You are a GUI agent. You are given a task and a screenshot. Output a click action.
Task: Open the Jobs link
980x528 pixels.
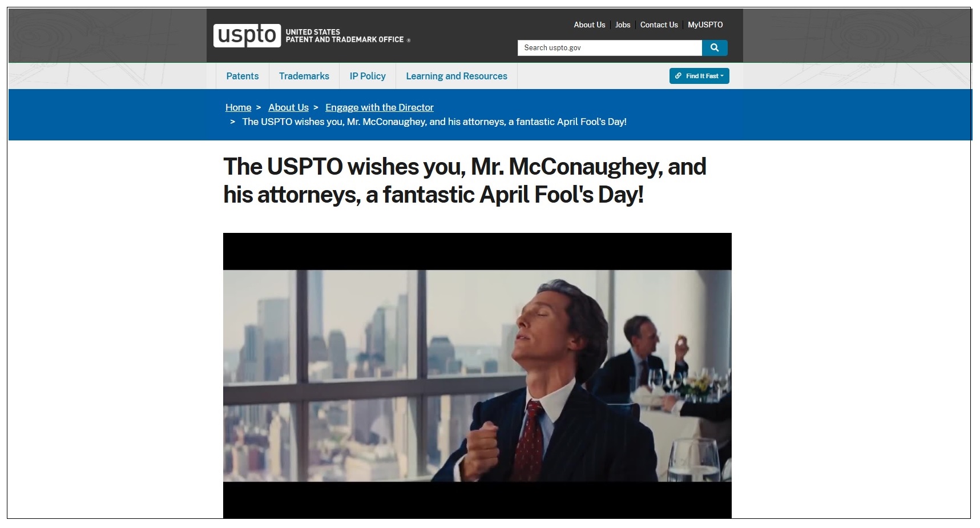click(x=623, y=25)
